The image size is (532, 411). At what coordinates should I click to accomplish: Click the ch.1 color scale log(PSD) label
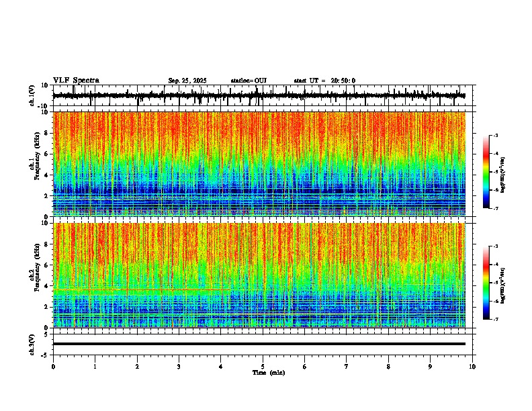pos(503,175)
